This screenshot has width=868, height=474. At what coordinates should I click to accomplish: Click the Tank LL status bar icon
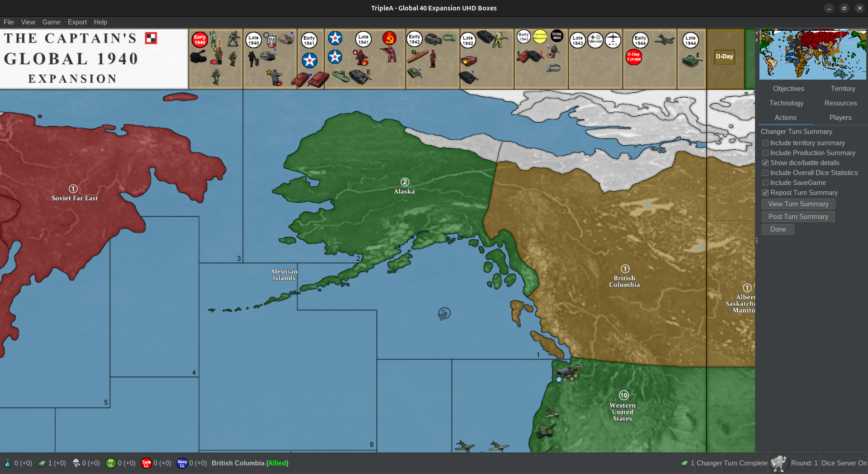[x=146, y=463]
